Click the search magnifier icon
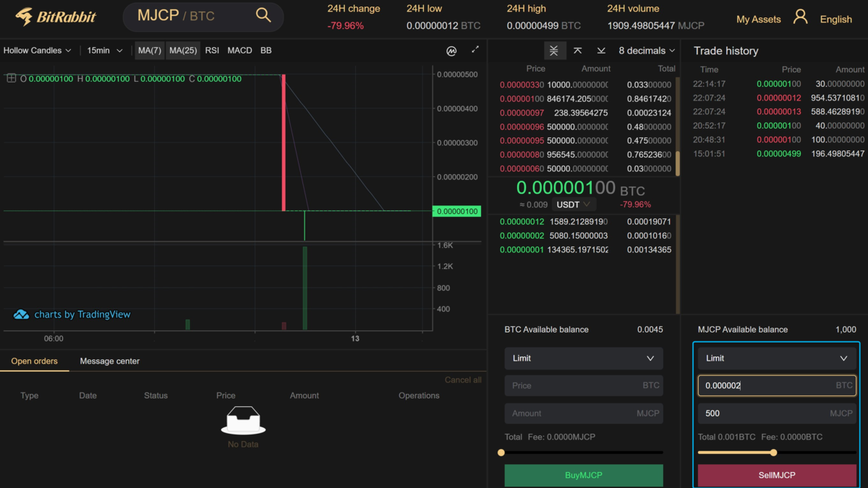 click(263, 15)
